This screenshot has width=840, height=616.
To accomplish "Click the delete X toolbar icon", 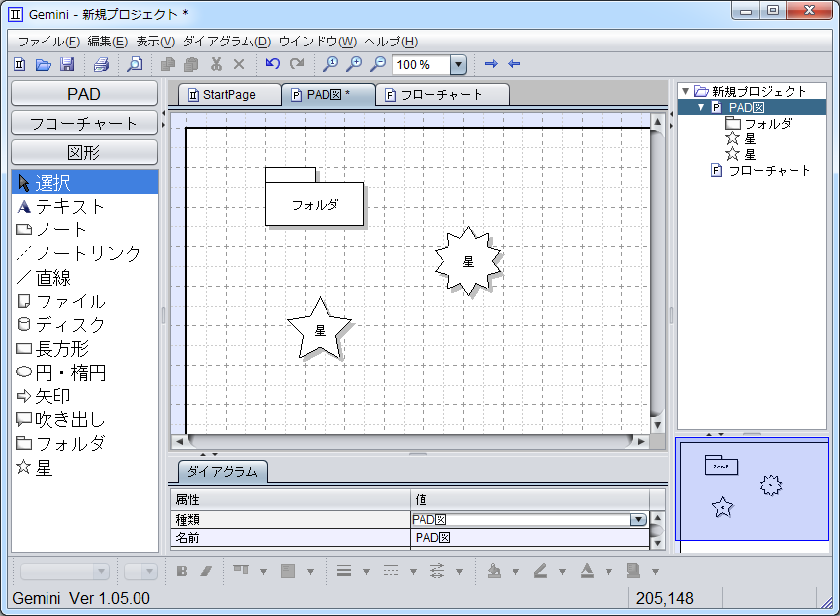I will tap(239, 64).
